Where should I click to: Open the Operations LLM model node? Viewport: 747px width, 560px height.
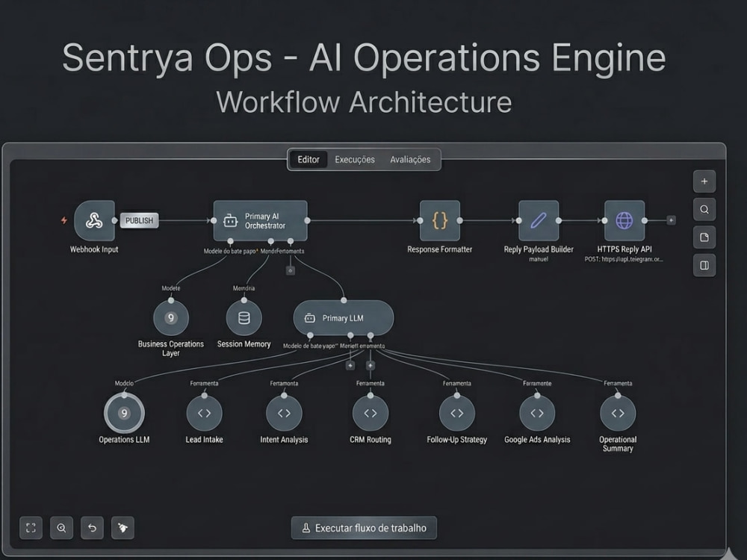tap(124, 413)
